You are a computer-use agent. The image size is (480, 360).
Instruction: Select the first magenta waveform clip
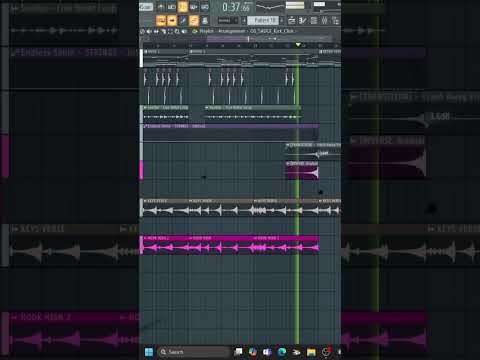[x=166, y=245]
